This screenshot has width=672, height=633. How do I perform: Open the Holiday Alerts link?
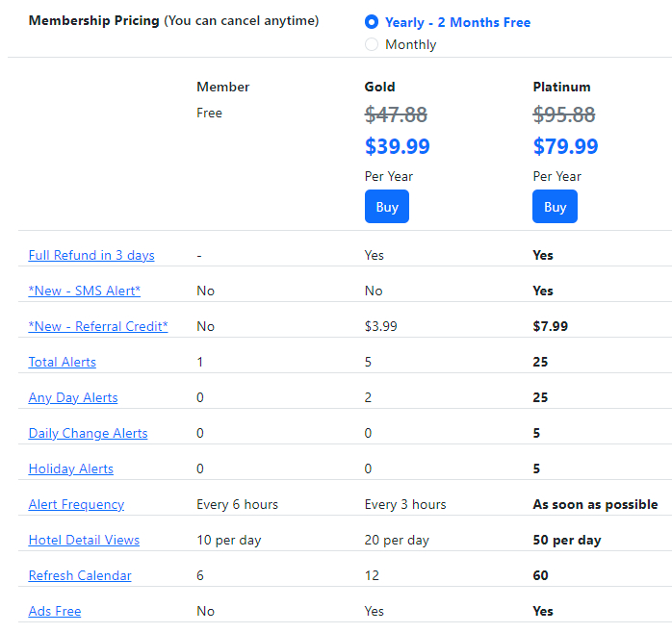(x=70, y=468)
